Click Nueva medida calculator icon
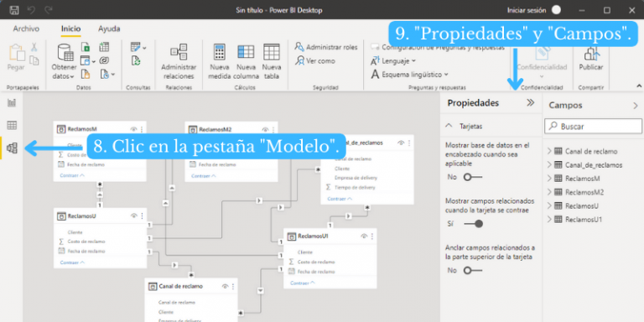This screenshot has height=322, width=644. (x=220, y=52)
